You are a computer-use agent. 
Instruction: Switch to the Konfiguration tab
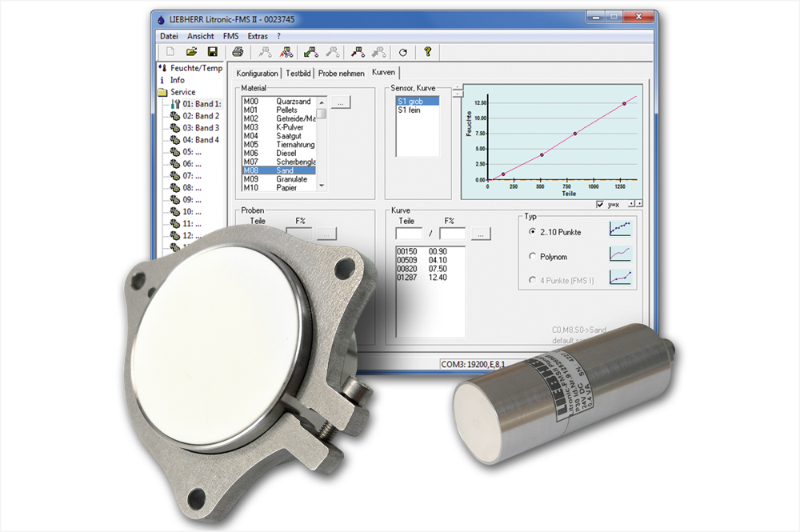pyautogui.click(x=257, y=74)
